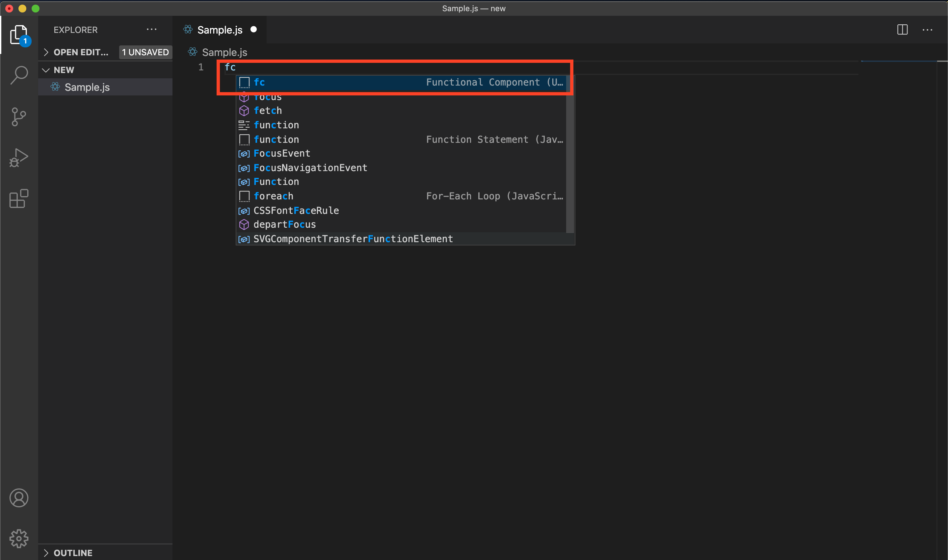Open the Search view icon

pyautogui.click(x=19, y=75)
